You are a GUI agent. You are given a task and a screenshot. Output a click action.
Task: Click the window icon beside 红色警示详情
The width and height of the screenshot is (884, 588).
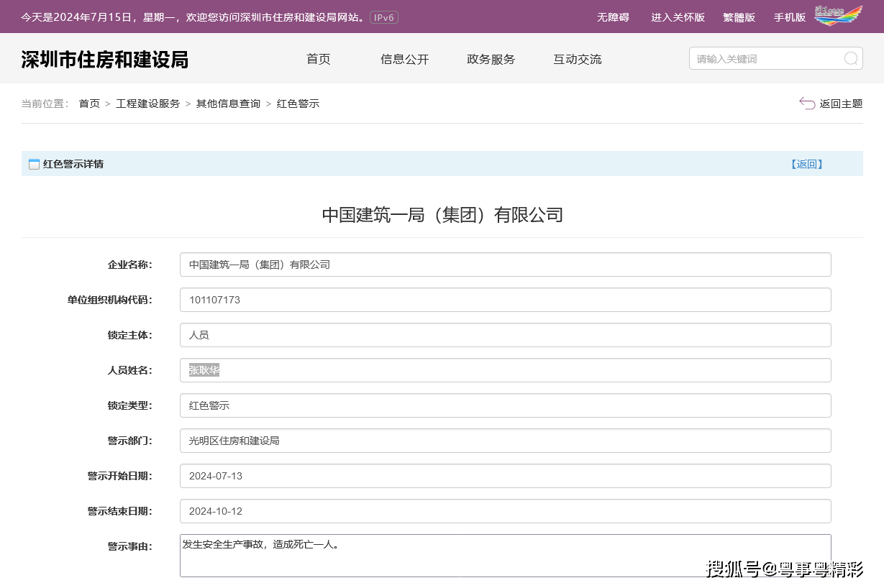(x=34, y=164)
